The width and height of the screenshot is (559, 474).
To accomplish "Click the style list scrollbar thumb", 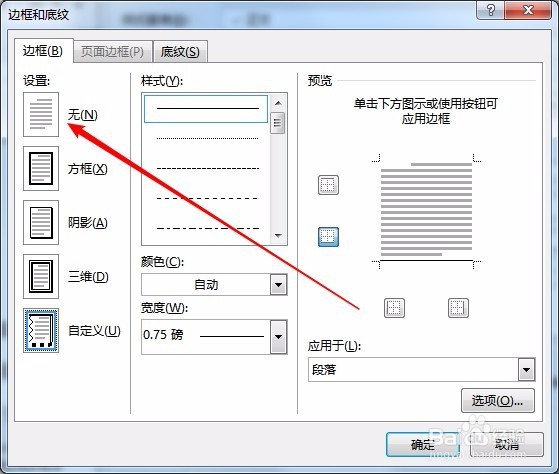I will click(x=278, y=123).
